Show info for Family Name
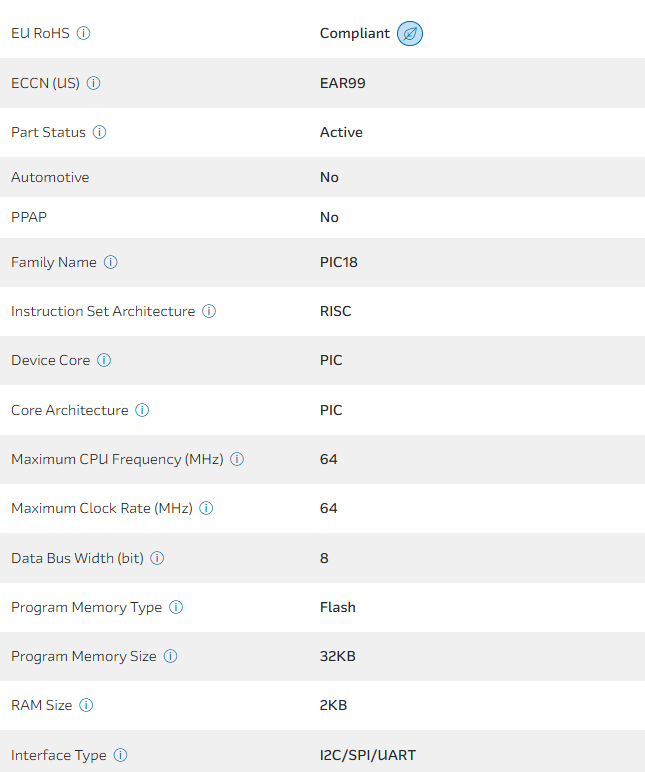The image size is (645, 772). click(x=111, y=262)
